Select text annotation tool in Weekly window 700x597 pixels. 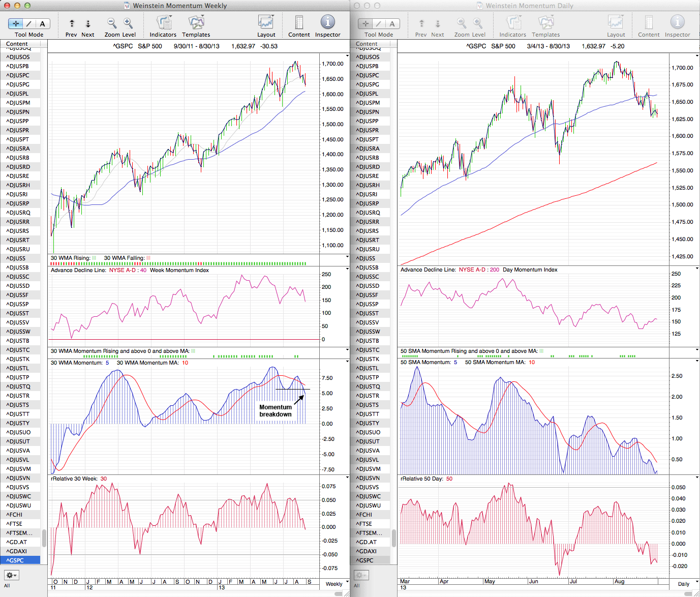coord(42,23)
